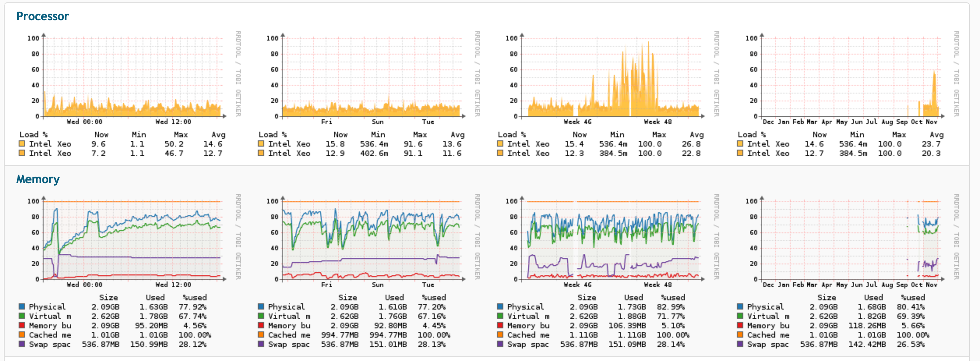
Task: Select the Avg load value 26.8
Action: coord(691,144)
